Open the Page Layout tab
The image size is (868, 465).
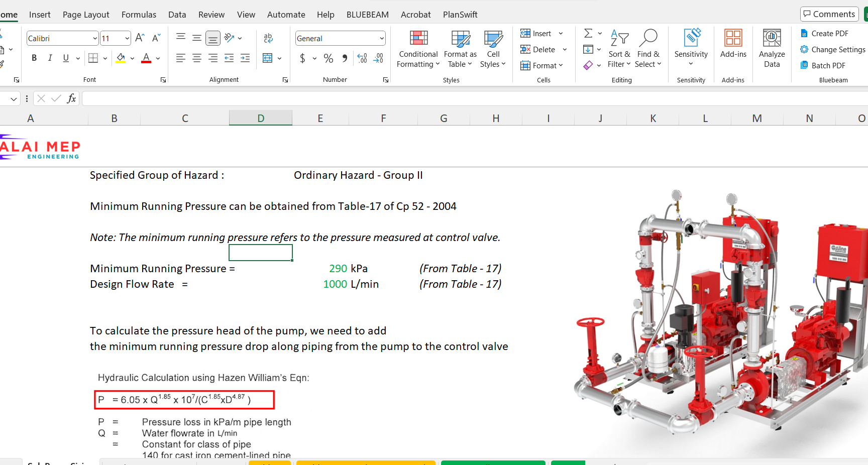(86, 15)
